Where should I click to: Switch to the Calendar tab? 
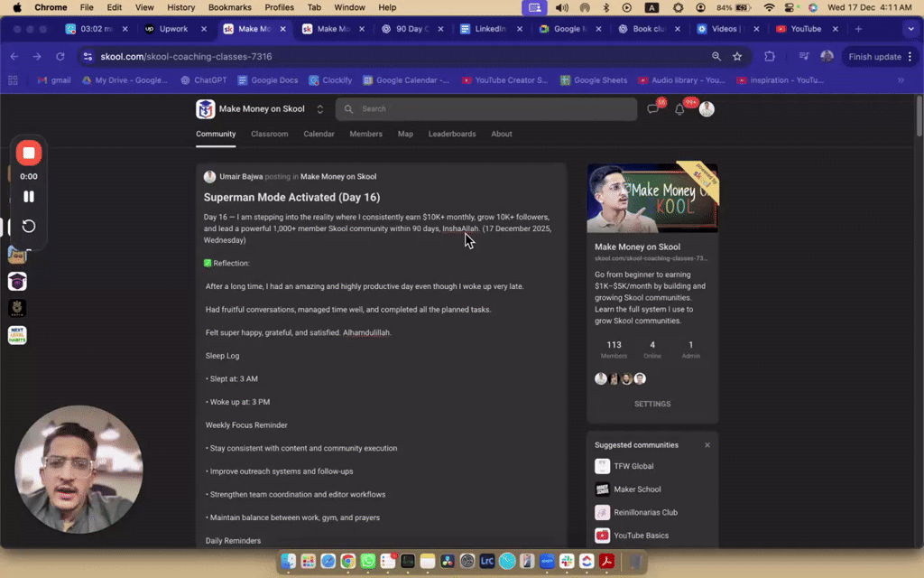319,134
